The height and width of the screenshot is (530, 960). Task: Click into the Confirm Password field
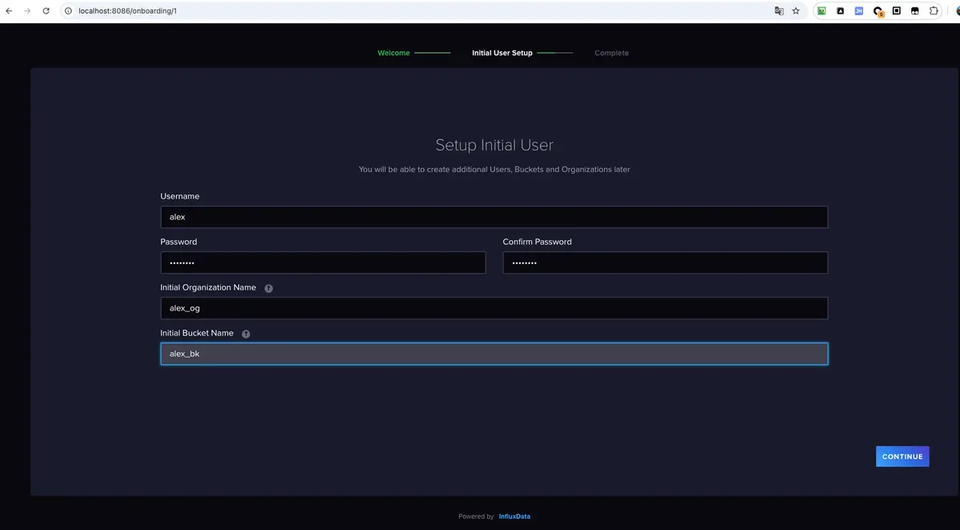pyautogui.click(x=666, y=263)
